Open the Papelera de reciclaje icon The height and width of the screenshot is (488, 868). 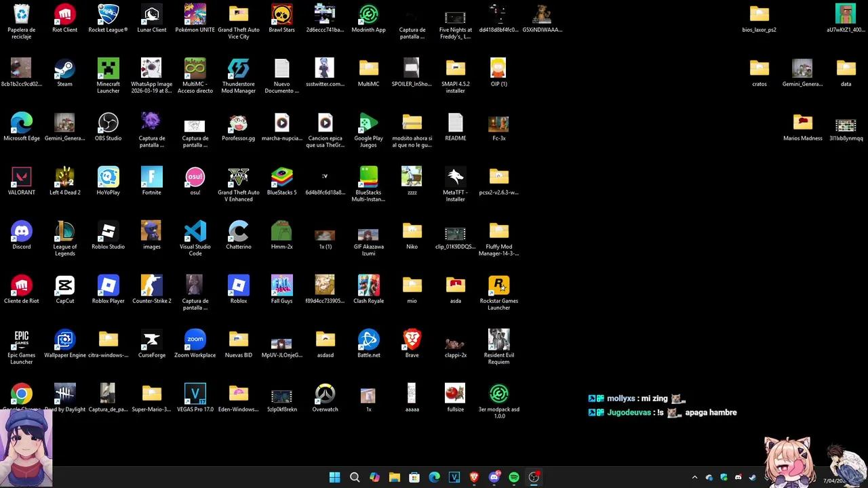coord(22,20)
